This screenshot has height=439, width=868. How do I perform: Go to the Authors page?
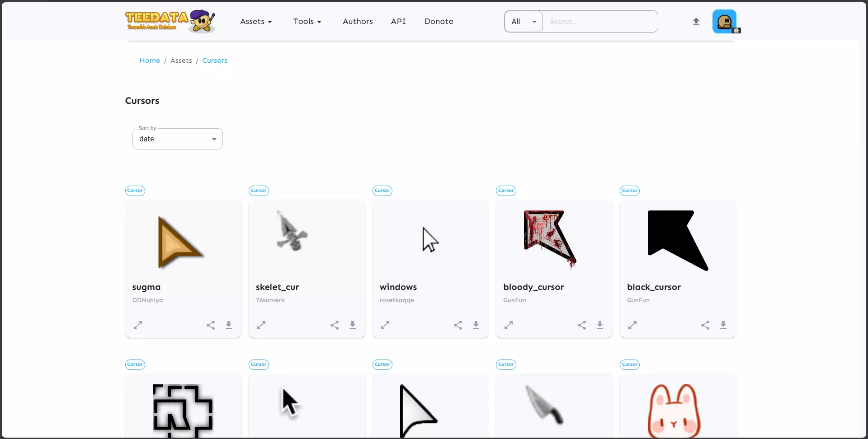(358, 21)
